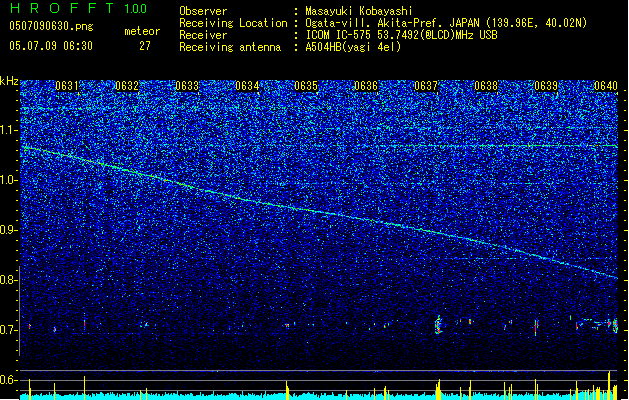Click the kHz axis unit label
Viewport: 629px width, 400px height.
(x=9, y=81)
